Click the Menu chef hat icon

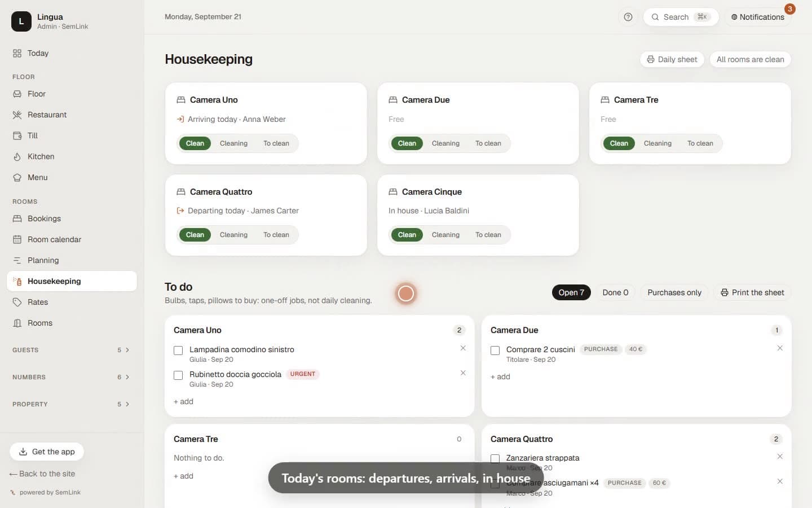(x=17, y=177)
